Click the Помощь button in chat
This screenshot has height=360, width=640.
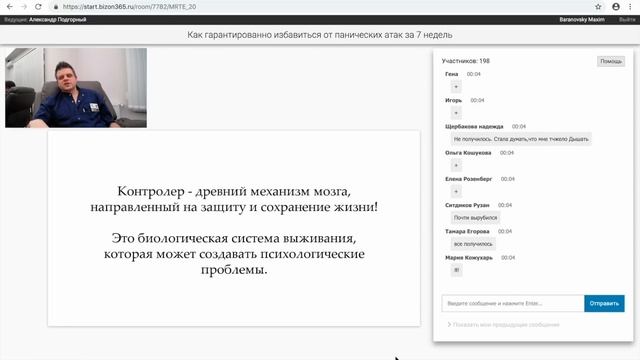click(611, 61)
